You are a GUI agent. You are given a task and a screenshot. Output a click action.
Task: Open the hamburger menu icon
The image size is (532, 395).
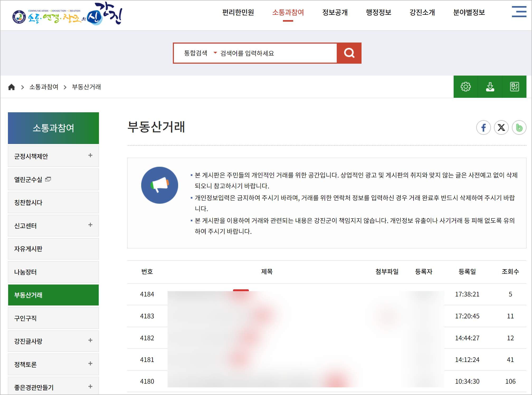519,12
